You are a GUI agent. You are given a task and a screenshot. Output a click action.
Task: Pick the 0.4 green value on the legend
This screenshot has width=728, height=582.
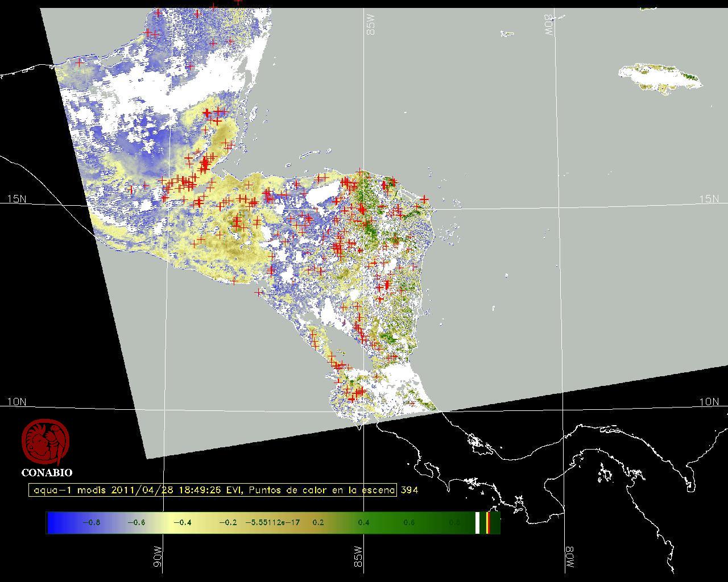point(363,522)
